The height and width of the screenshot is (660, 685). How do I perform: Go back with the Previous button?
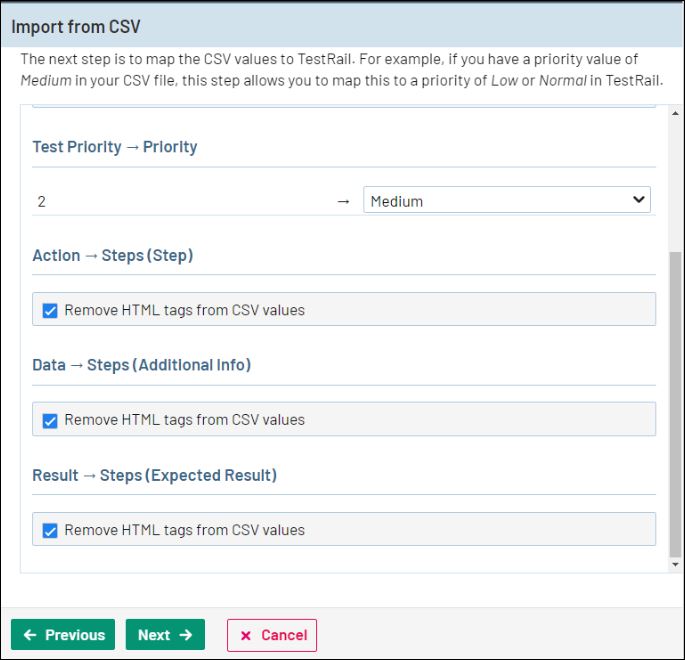point(63,635)
